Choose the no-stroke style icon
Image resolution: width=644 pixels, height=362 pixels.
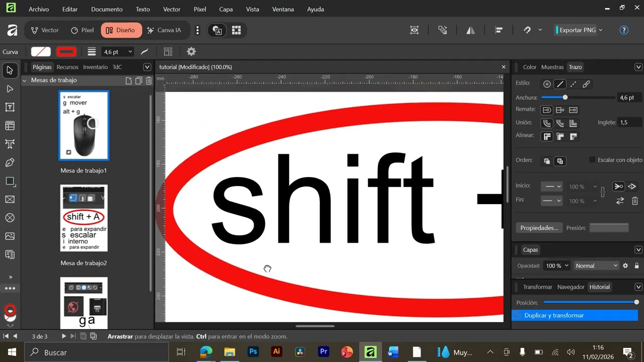547,84
